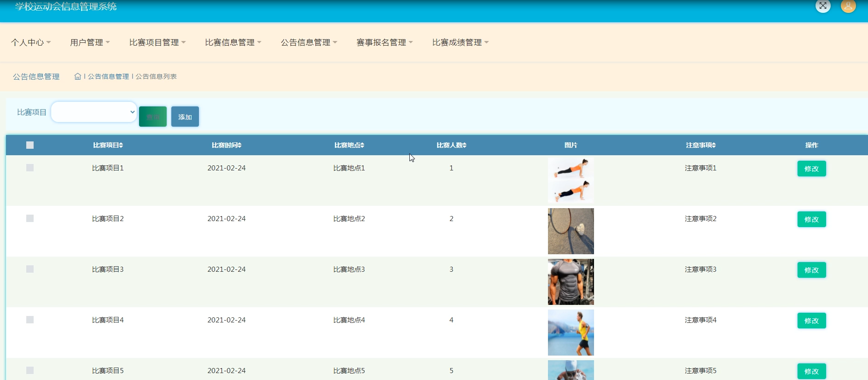The height and width of the screenshot is (380, 868).
Task: Click the 比赛项目1 cell
Action: click(108, 168)
